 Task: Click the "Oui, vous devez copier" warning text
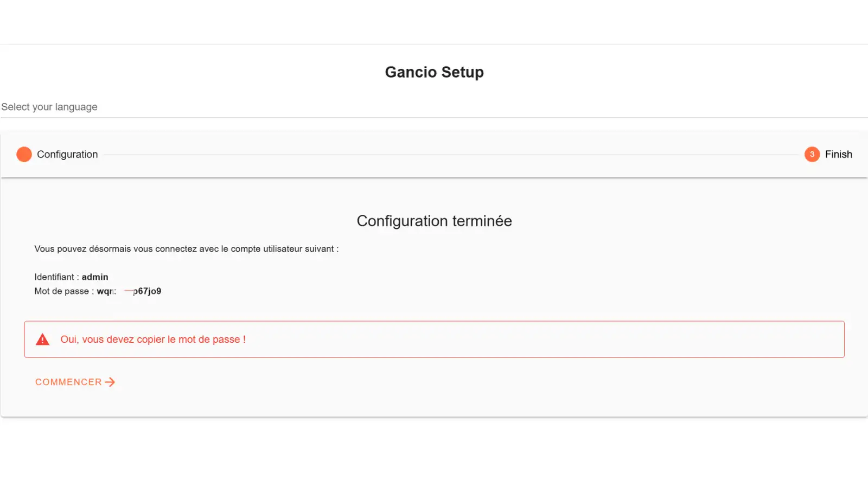[x=153, y=340]
